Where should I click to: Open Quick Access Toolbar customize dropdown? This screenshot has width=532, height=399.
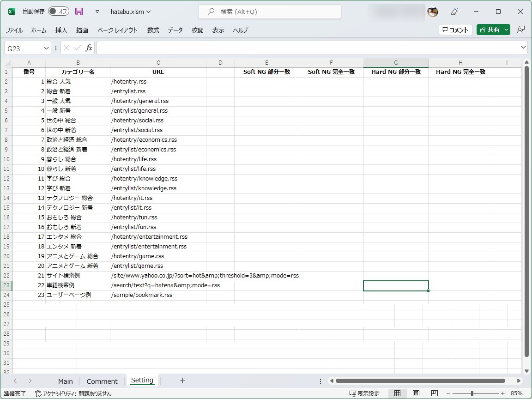point(97,12)
